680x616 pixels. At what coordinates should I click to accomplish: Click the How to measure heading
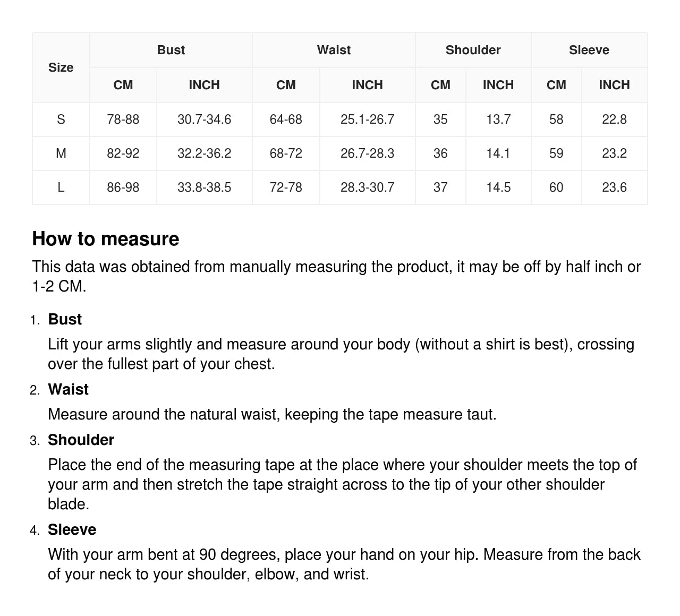[x=106, y=239]
